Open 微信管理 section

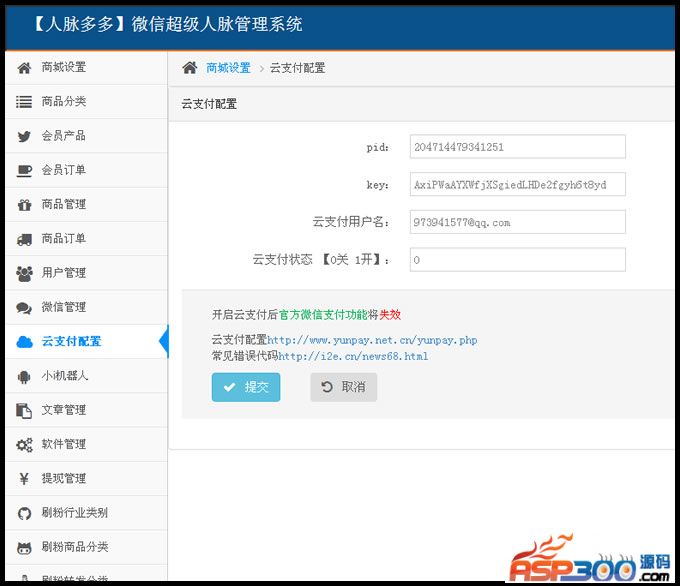(87, 308)
